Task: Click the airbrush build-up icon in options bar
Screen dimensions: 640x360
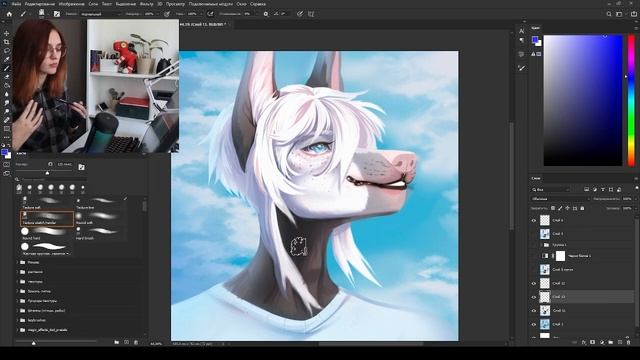Action: click(x=210, y=14)
